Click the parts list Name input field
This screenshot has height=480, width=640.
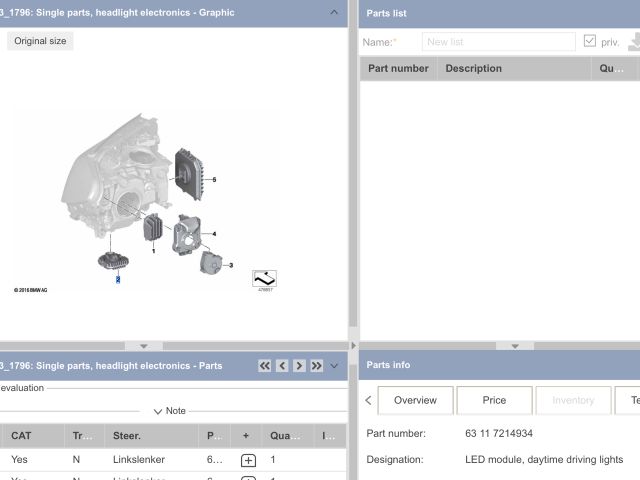tap(498, 42)
